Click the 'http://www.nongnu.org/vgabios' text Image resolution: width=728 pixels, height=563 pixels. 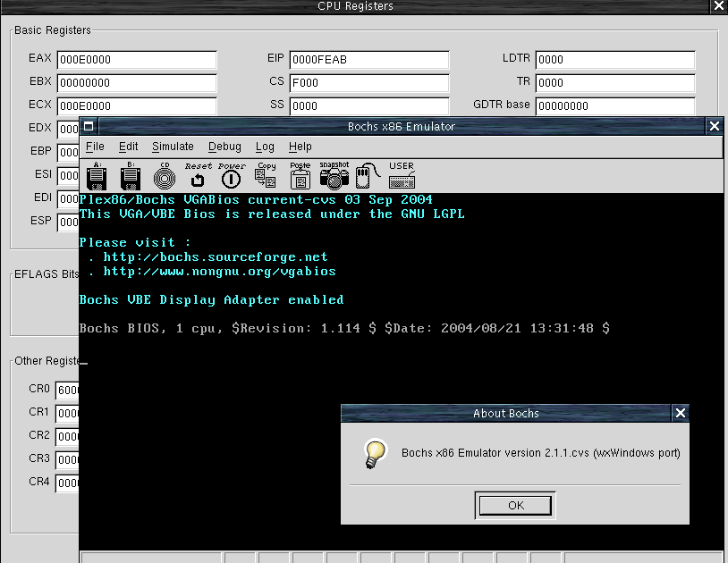219,272
